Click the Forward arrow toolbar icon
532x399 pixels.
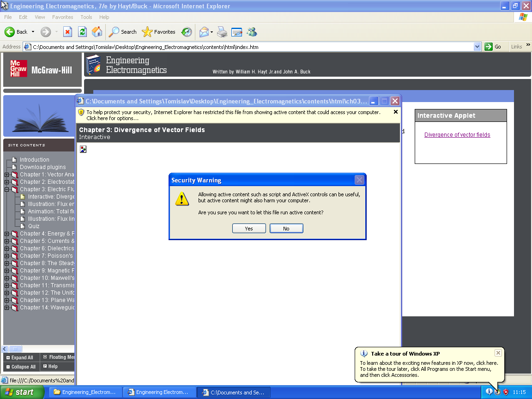tap(46, 32)
